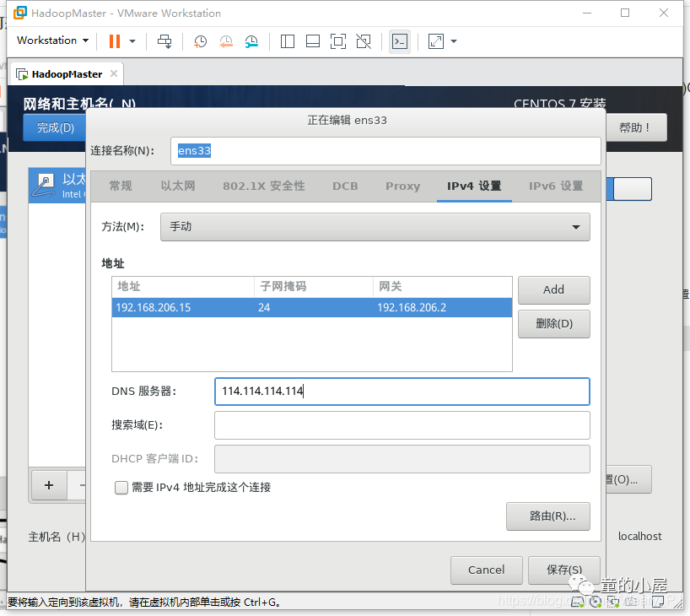Image resolution: width=690 pixels, height=616 pixels.
Task: Open the 802.1X 安全性 tab
Action: click(x=263, y=186)
